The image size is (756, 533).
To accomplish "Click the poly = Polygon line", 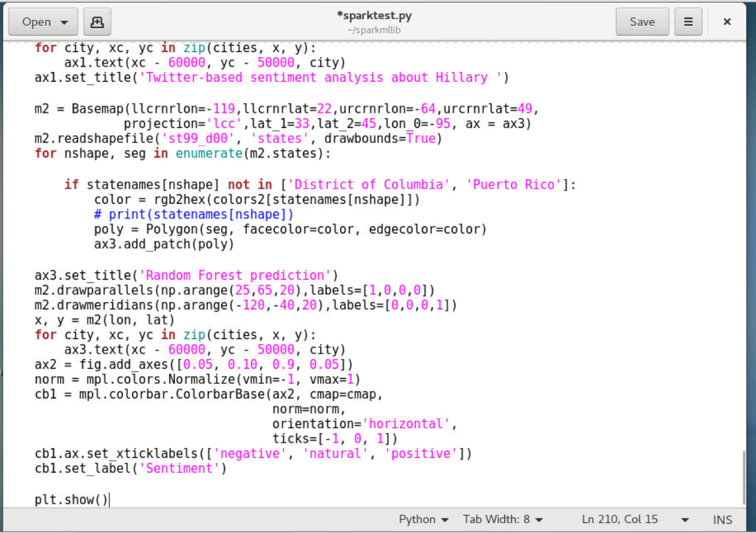I will pyautogui.click(x=291, y=229).
